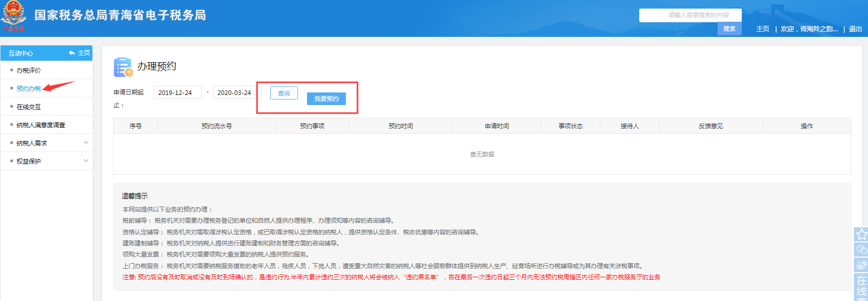
Task: Open 权益保护 sidebar item
Action: 29,162
